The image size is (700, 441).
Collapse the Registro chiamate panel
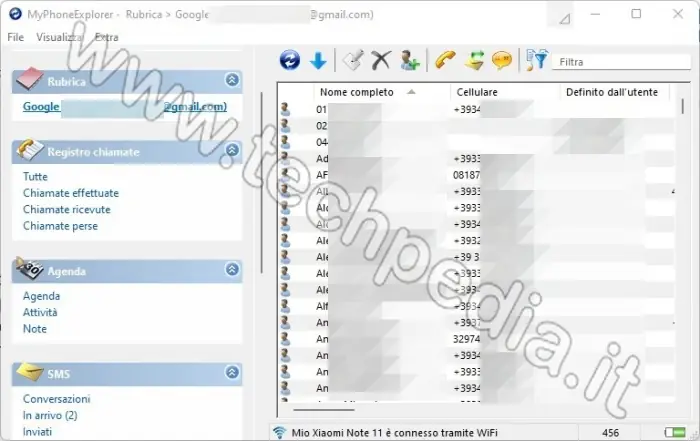coord(232,150)
